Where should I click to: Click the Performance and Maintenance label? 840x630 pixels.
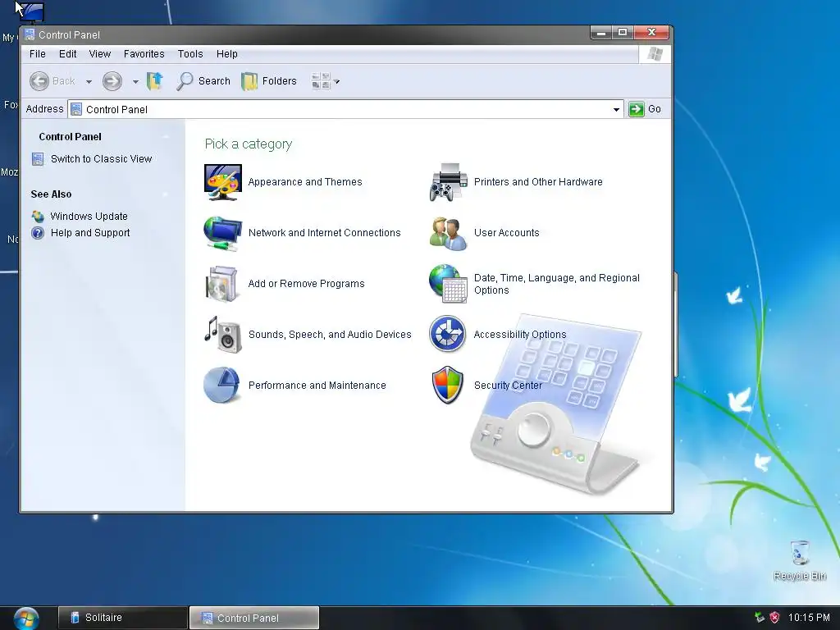pos(317,386)
